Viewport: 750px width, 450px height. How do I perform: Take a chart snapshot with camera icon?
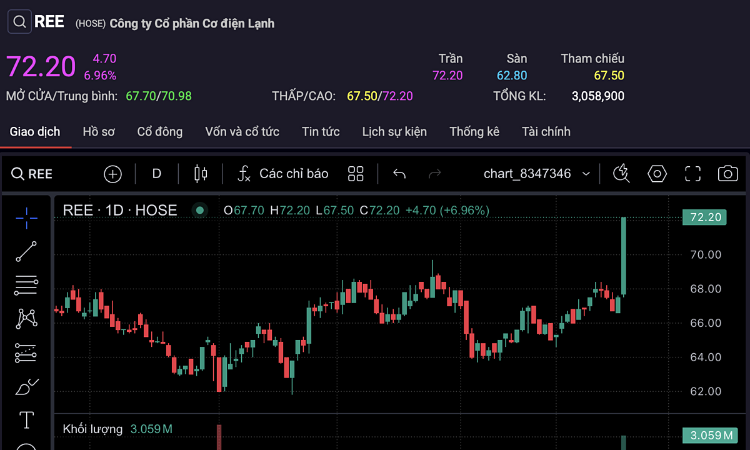click(728, 174)
